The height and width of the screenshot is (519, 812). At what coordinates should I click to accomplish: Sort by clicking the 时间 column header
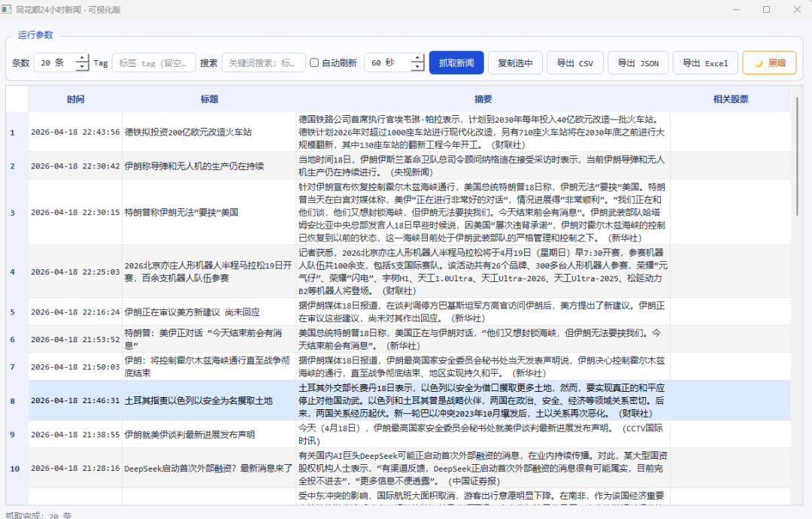(x=75, y=99)
